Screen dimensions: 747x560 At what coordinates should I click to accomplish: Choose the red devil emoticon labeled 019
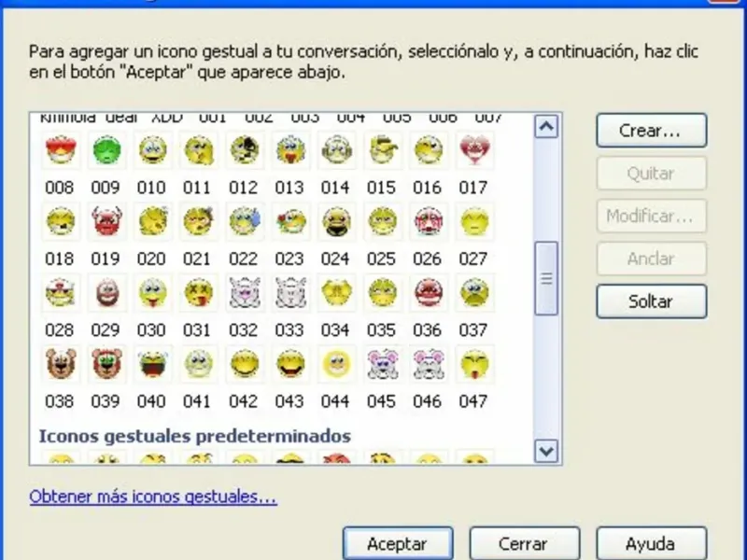click(106, 221)
